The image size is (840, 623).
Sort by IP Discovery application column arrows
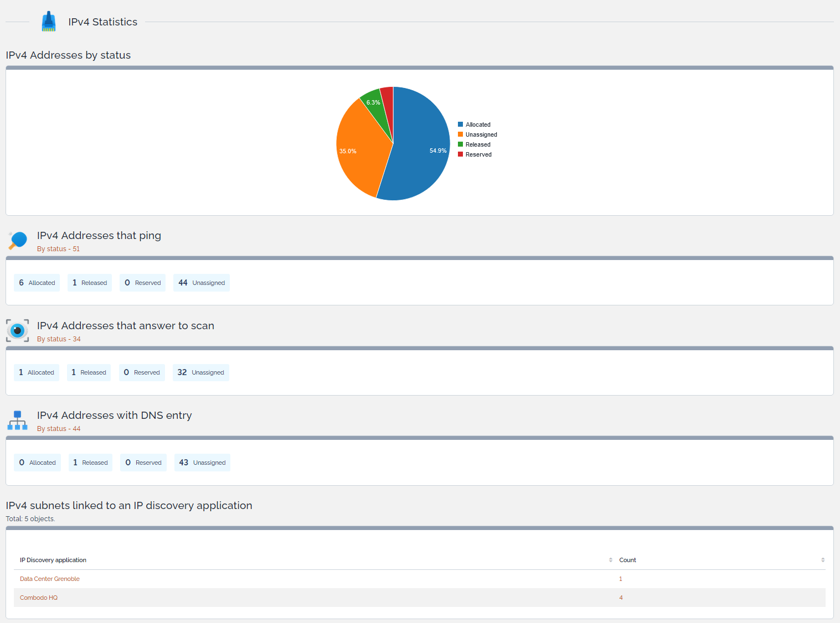tap(610, 560)
